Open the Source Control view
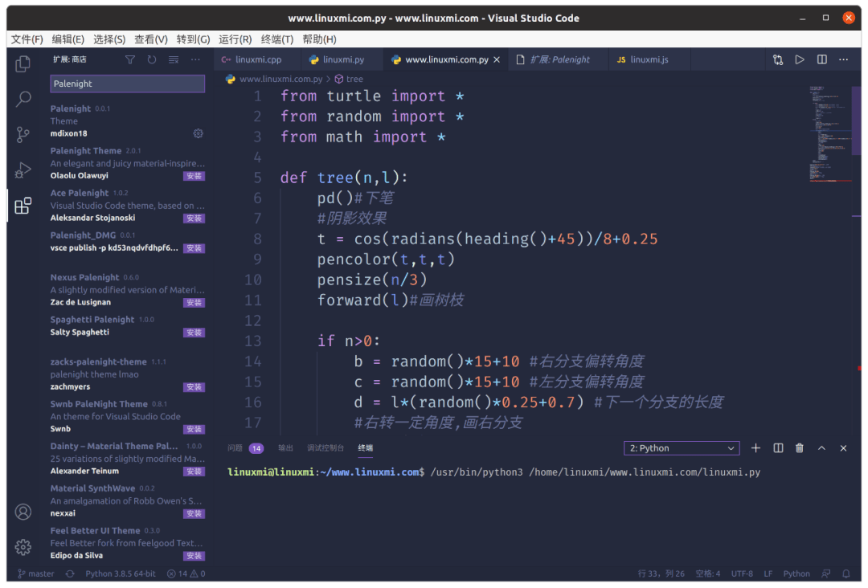Image resolution: width=868 pixels, height=588 pixels. tap(23, 134)
